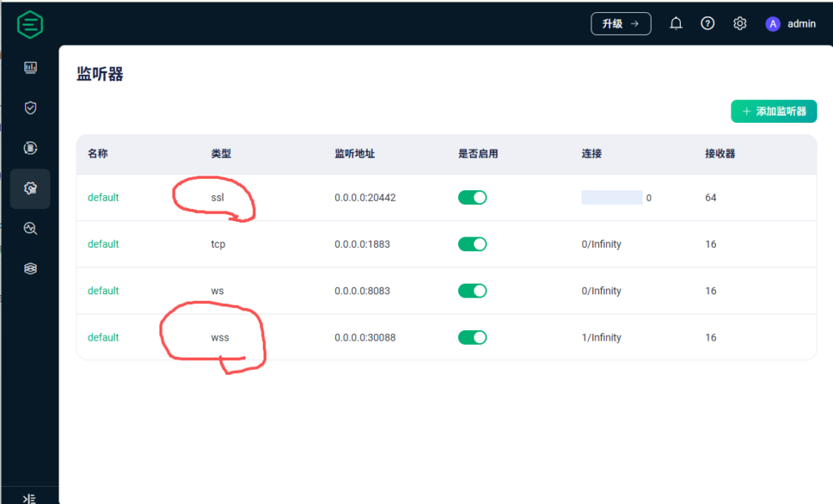Image resolution: width=833 pixels, height=504 pixels.
Task: Open the access control shield icon
Action: pyautogui.click(x=31, y=108)
